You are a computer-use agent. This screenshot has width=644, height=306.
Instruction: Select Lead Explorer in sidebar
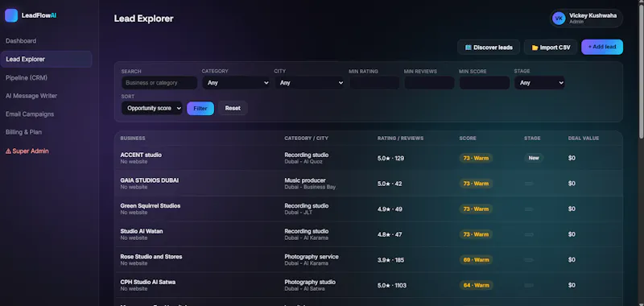[x=46, y=59]
